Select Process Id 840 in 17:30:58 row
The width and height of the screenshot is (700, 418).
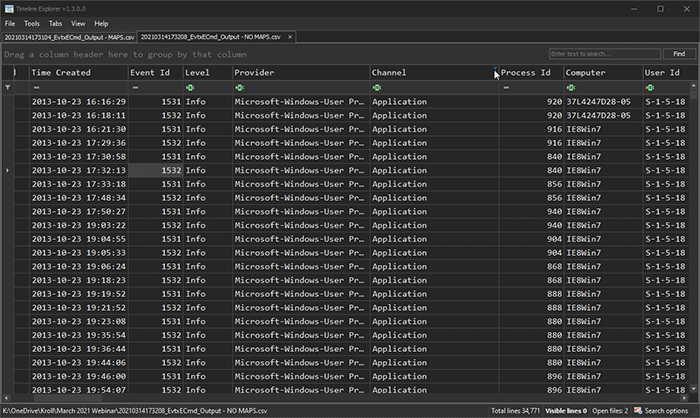(x=531, y=157)
